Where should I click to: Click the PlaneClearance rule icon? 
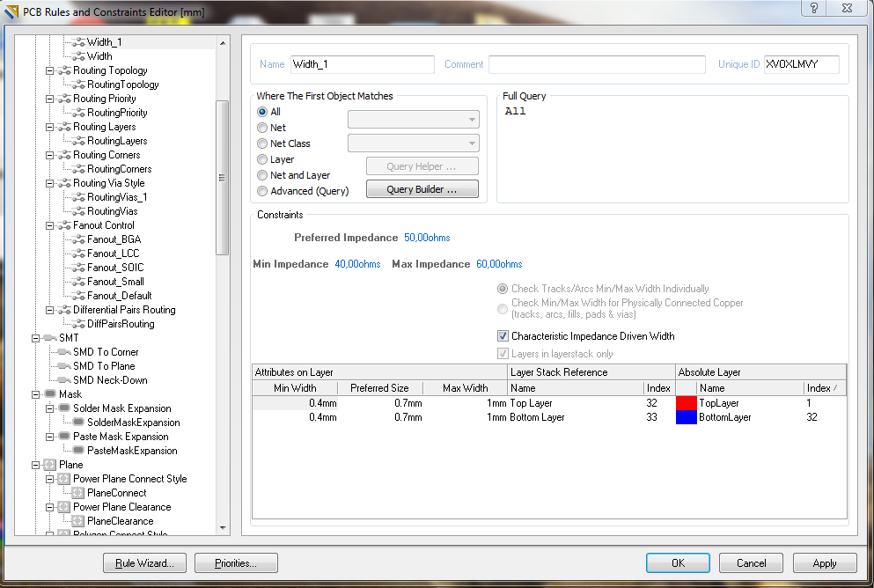[x=78, y=520]
